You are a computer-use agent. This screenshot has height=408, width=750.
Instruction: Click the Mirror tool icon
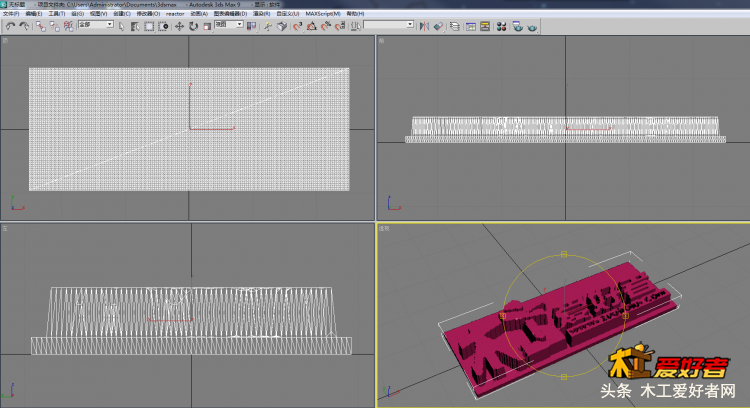click(424, 26)
